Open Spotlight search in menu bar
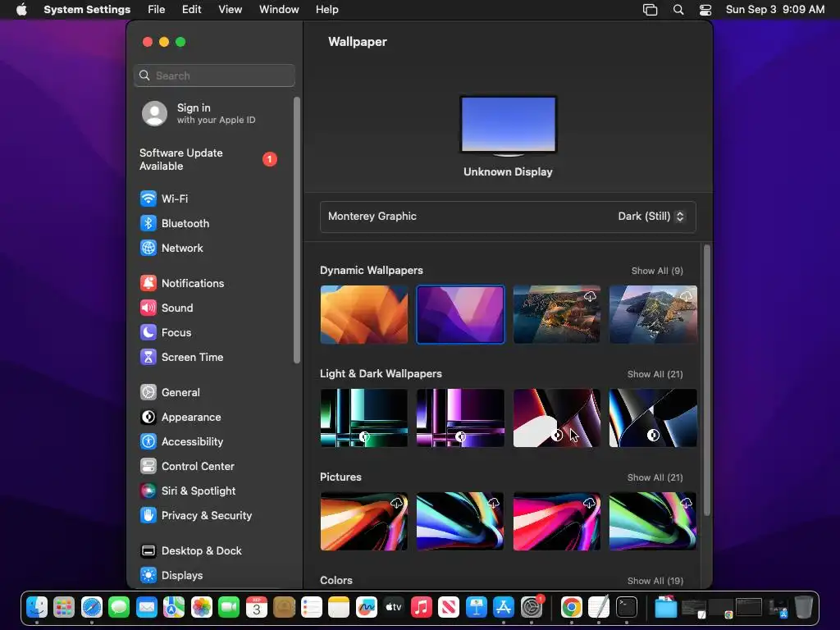The image size is (840, 630). [x=678, y=10]
